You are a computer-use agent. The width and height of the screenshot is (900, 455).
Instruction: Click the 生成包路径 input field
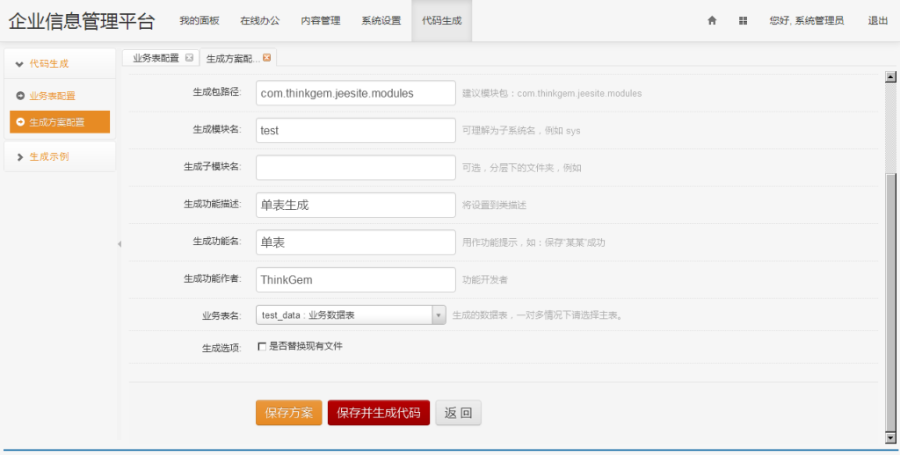[x=356, y=93]
